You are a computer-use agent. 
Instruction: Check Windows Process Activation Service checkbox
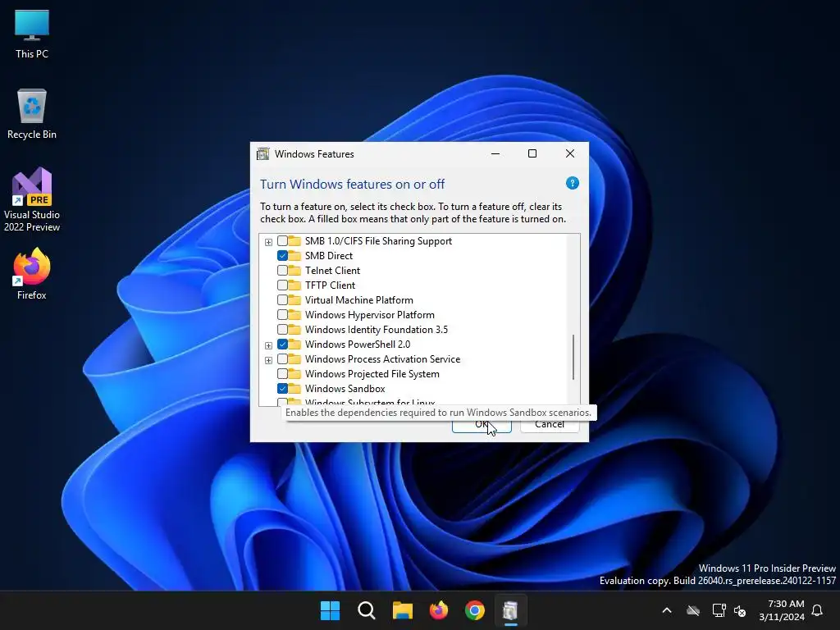coord(282,359)
